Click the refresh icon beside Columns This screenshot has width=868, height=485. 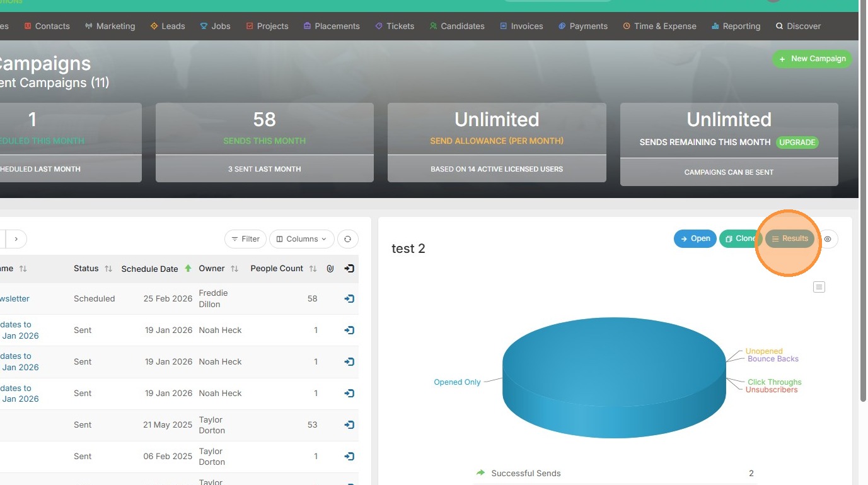(x=348, y=239)
